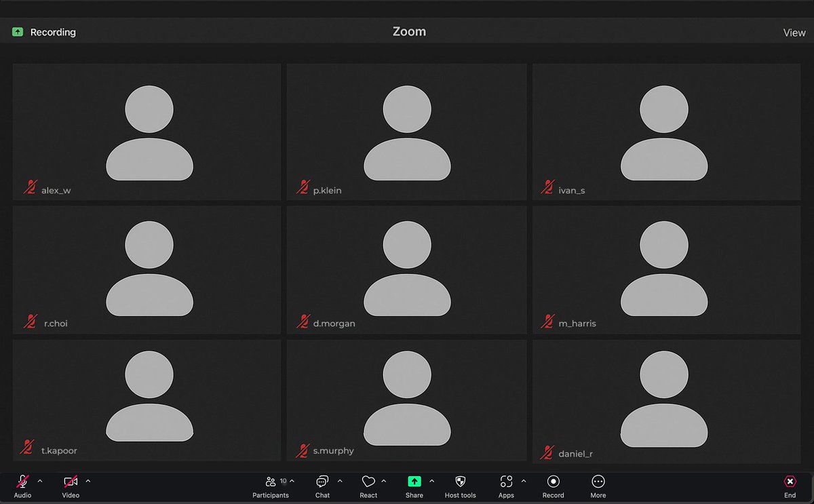Select s.murphy's video tile
This screenshot has width=814, height=504.
pyautogui.click(x=406, y=401)
